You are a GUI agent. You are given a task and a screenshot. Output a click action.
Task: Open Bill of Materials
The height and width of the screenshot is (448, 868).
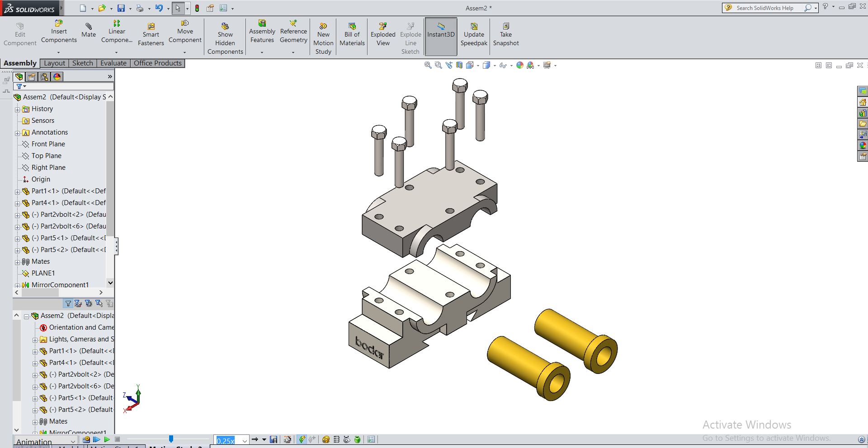point(352,34)
